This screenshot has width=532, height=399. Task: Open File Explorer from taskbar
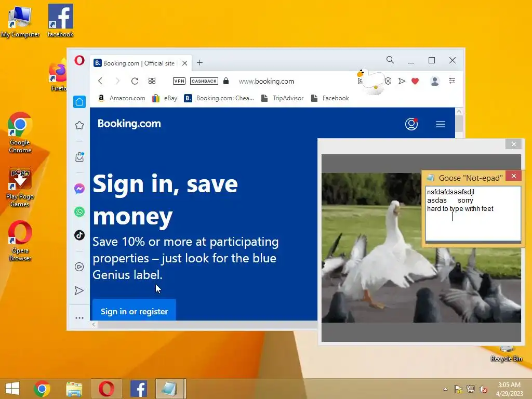74,389
